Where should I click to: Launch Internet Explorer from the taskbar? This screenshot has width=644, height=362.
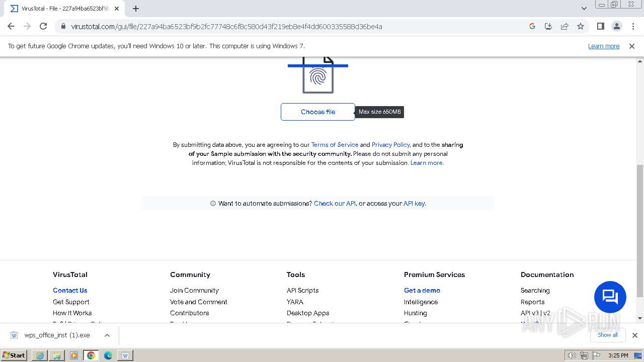(40, 355)
